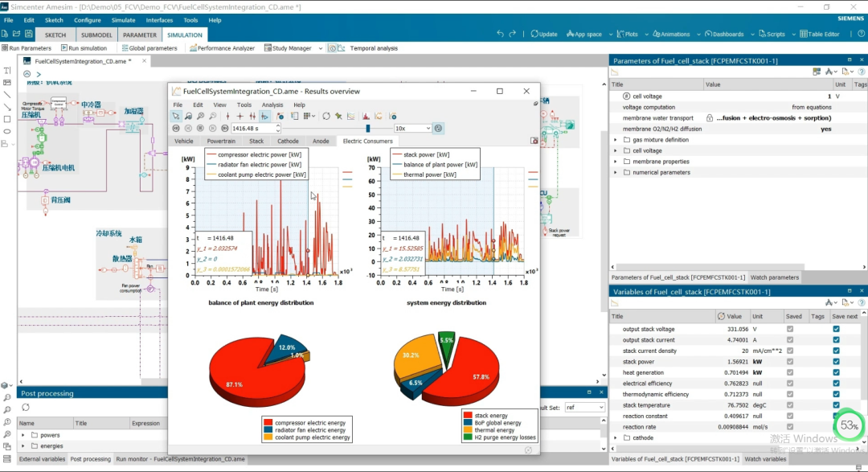Click the Run simulation button
Viewport: 868px width, 472px height.
point(84,48)
